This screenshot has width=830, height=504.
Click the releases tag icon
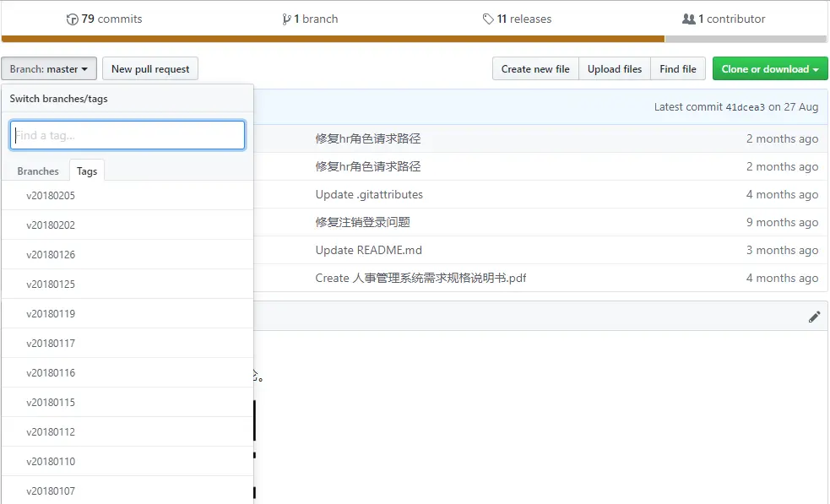click(488, 19)
